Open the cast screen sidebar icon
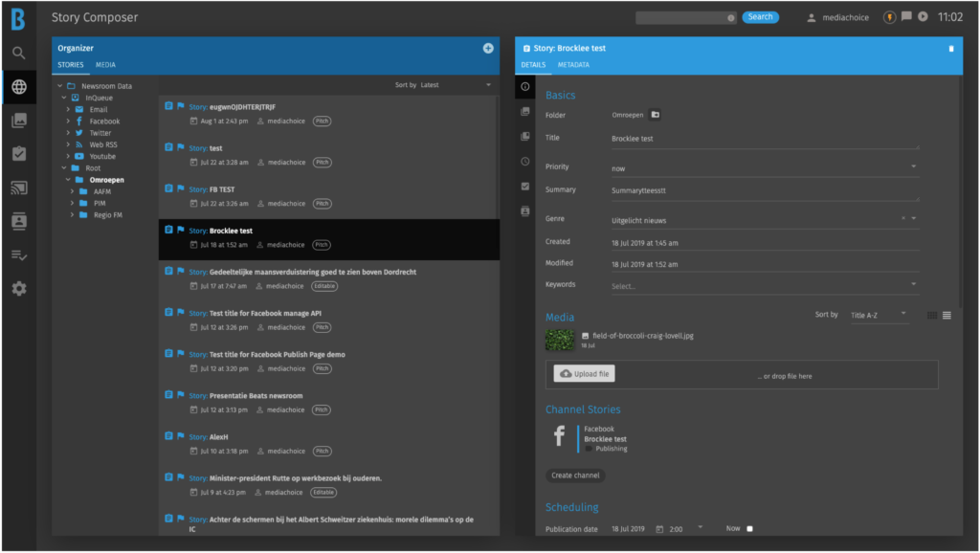The image size is (980, 553). coord(19,188)
